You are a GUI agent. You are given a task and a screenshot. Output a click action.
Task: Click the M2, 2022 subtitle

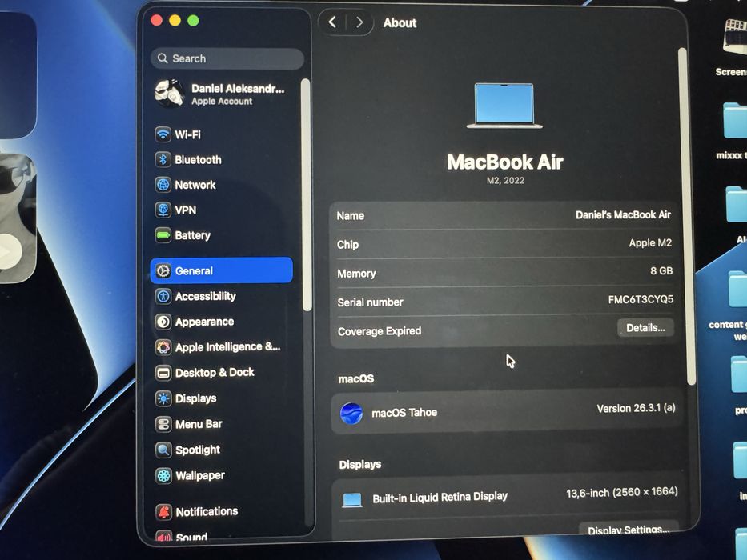click(x=505, y=181)
